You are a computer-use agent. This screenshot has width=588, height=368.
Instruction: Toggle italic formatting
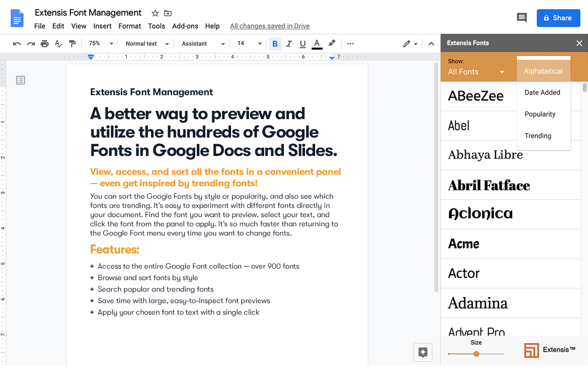coord(289,44)
